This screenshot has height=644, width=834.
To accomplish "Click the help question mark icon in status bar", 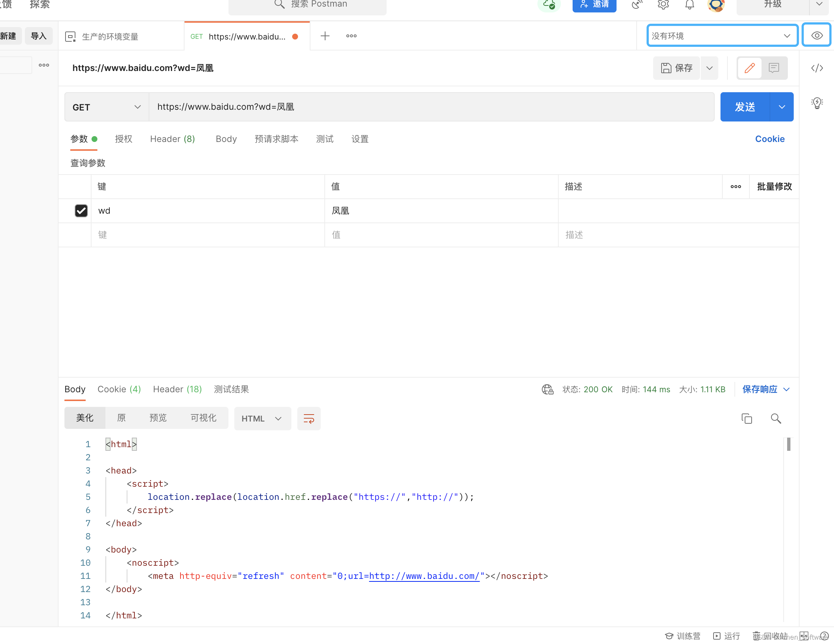I will 824,636.
